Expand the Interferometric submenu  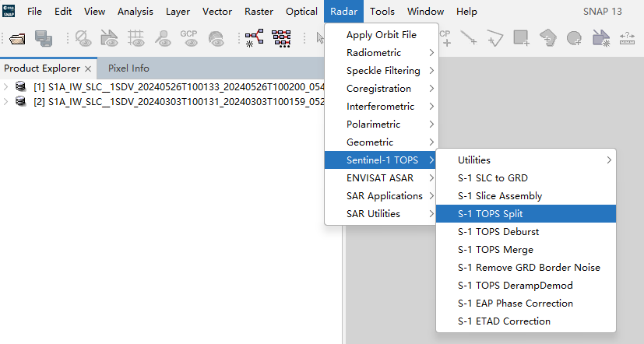pos(382,107)
